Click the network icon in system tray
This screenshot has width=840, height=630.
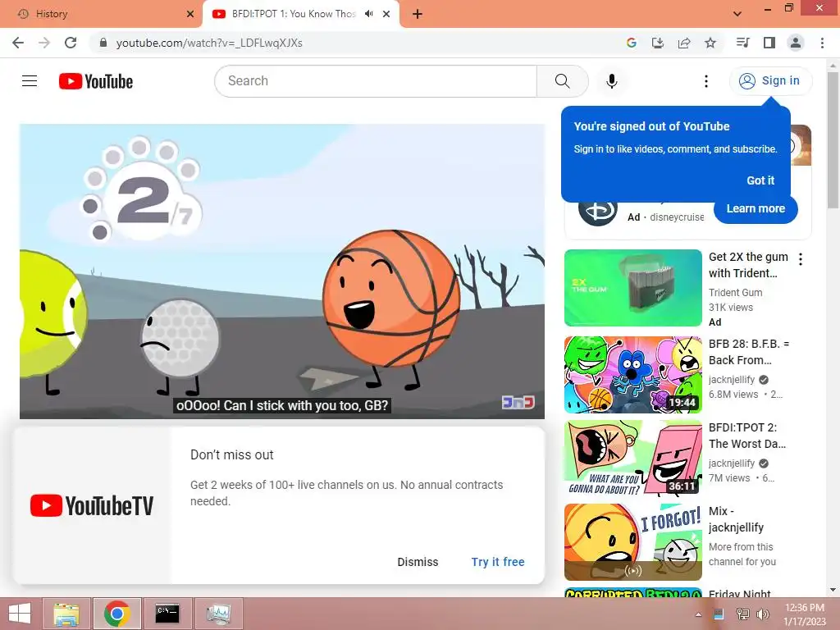[742, 614]
